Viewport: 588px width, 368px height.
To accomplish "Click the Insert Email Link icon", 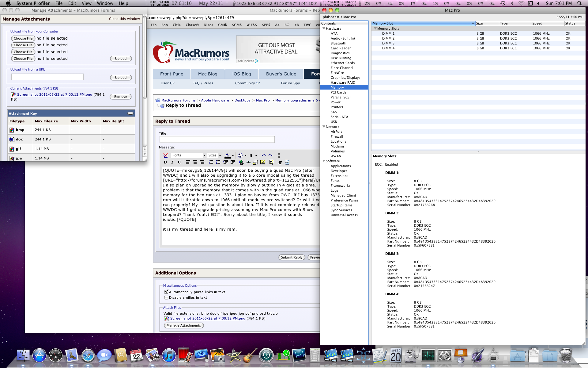I will 255,162.
